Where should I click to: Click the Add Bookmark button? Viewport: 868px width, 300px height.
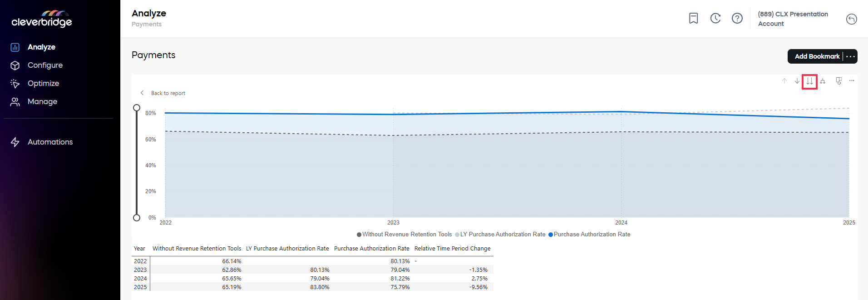point(817,56)
